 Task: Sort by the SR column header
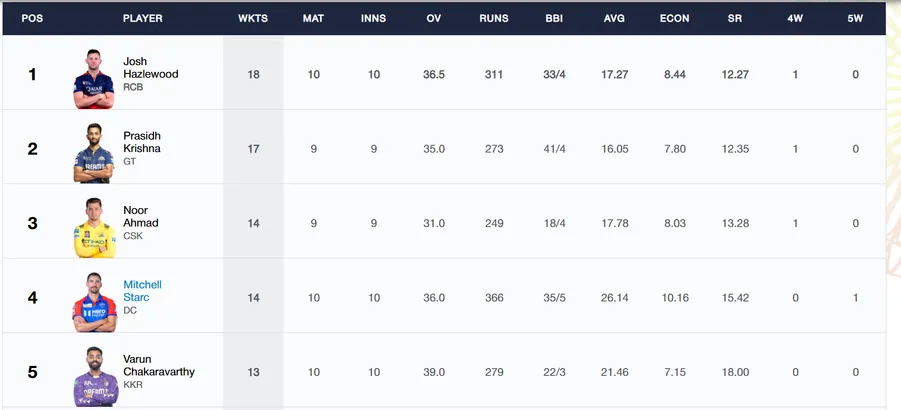735,18
